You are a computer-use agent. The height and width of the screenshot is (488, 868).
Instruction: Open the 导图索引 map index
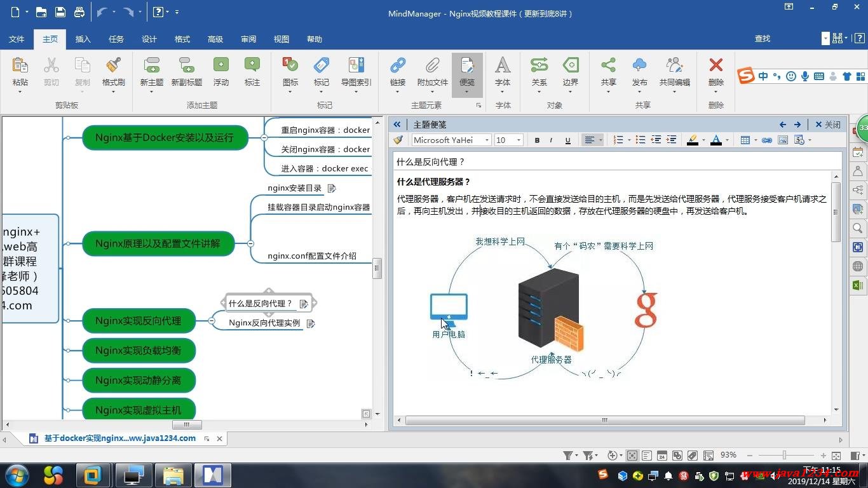pos(356,65)
